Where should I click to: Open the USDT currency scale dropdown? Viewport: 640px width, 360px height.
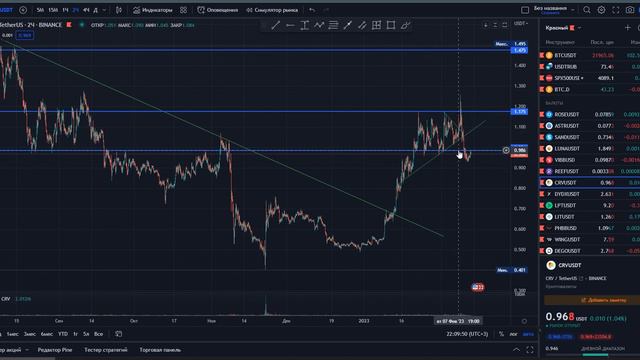point(521,24)
